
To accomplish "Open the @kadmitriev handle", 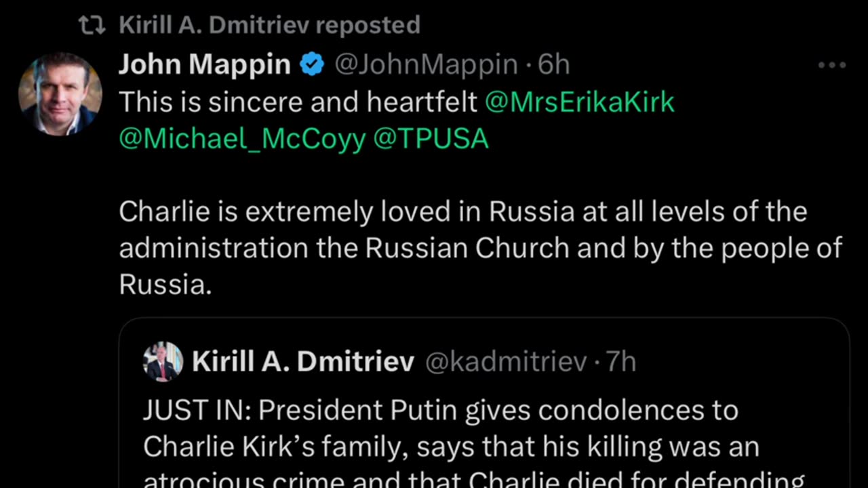I will pos(505,361).
